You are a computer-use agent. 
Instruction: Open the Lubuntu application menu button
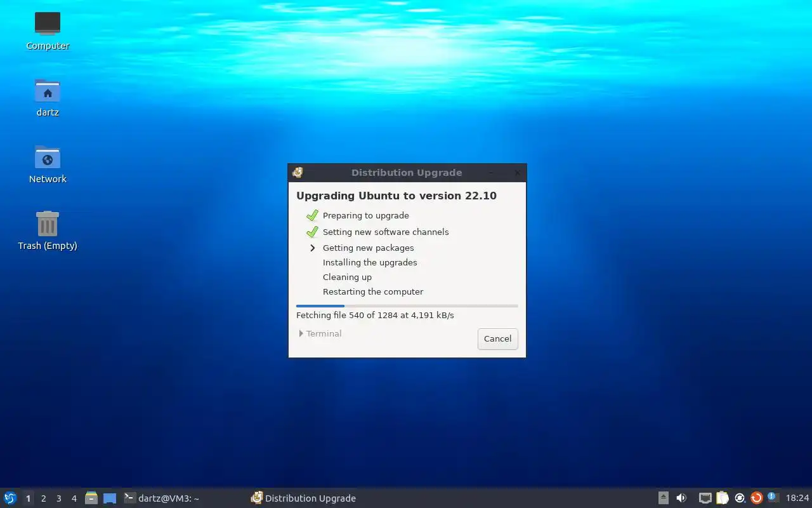click(x=10, y=498)
